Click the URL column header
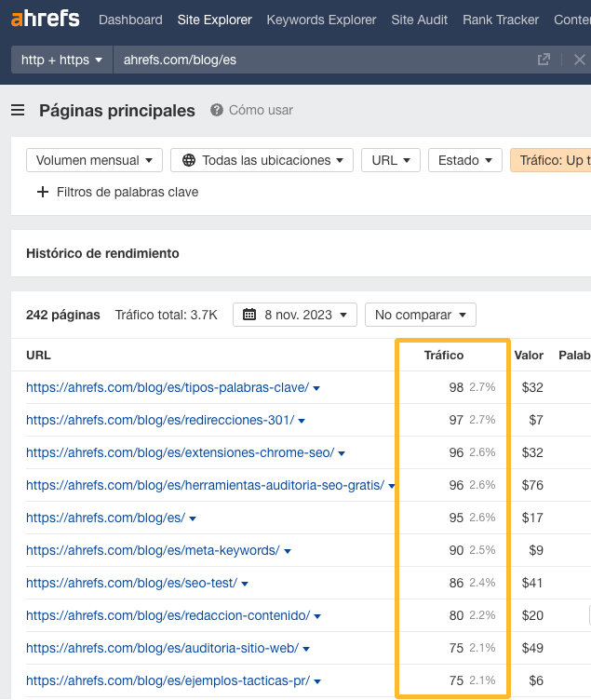Viewport: 591px width, 700px height. [x=38, y=355]
